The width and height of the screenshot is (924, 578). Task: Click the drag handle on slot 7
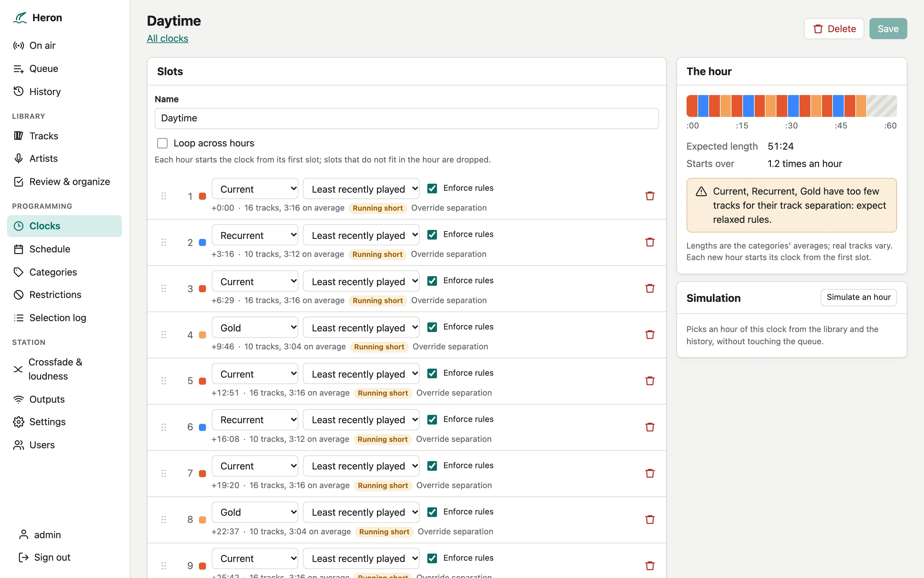[164, 473]
